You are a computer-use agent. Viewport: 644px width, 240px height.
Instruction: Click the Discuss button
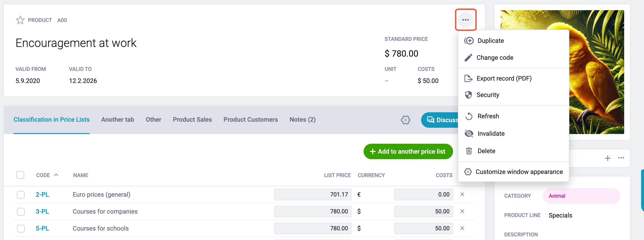pos(440,120)
